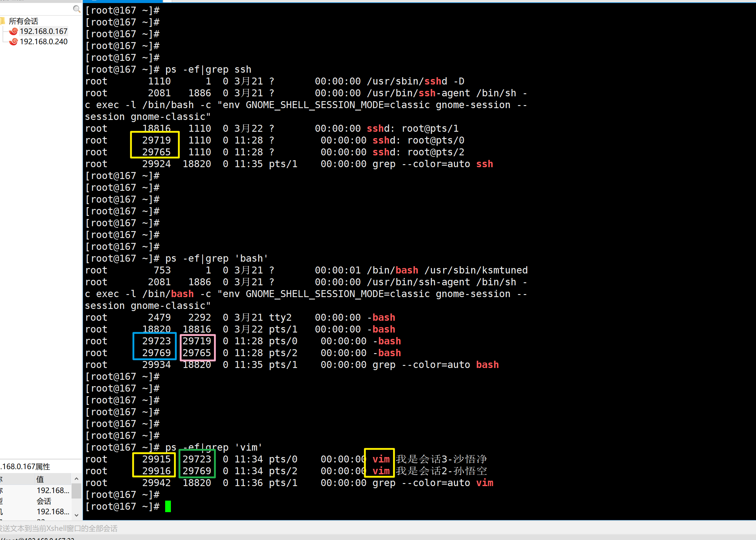This screenshot has width=756, height=540.
Task: Click the green cursor at the last prompt
Action: [x=168, y=506]
